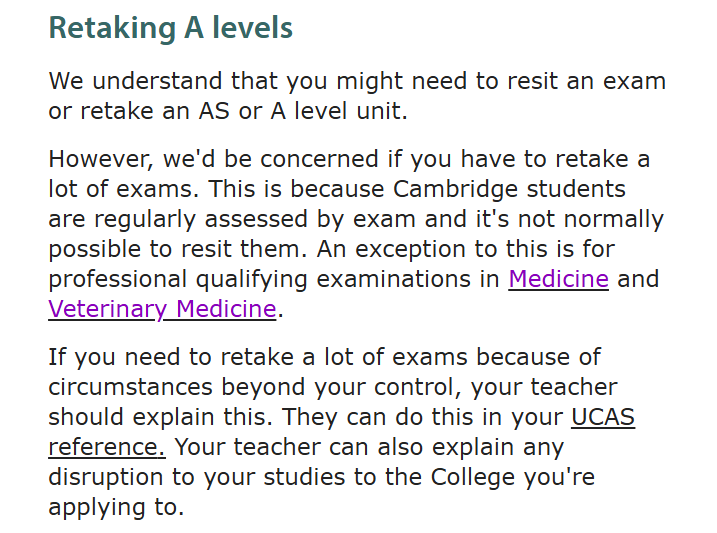Screen dimensions: 717x533
Task: Click the word 'levels' in the heading
Action: [x=252, y=28]
